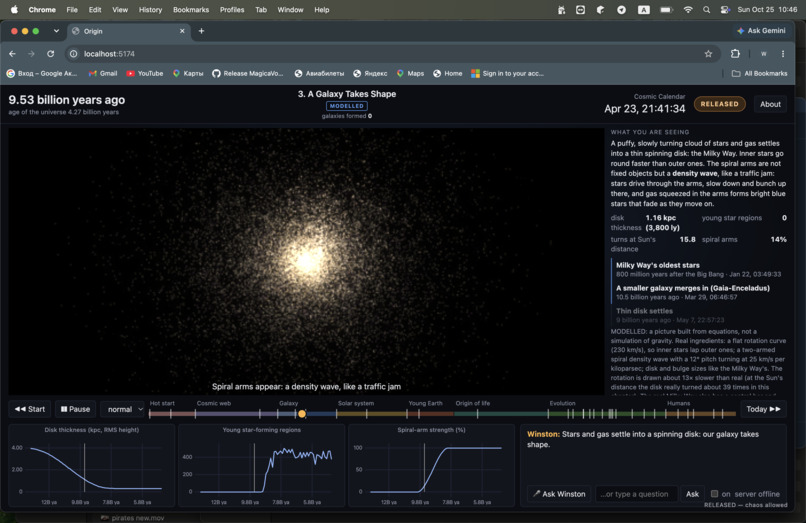Jump to Start of the timeline

[x=30, y=409]
